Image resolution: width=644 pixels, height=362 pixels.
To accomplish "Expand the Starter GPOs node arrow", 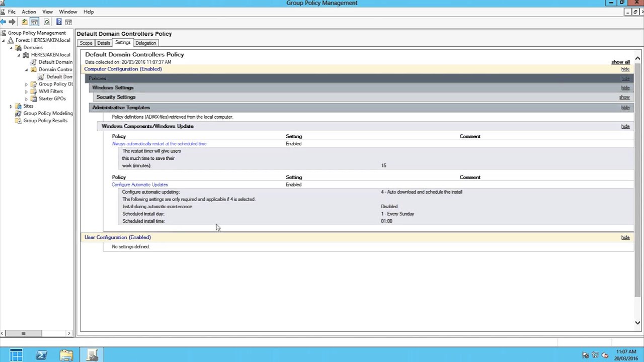I will pyautogui.click(x=27, y=99).
